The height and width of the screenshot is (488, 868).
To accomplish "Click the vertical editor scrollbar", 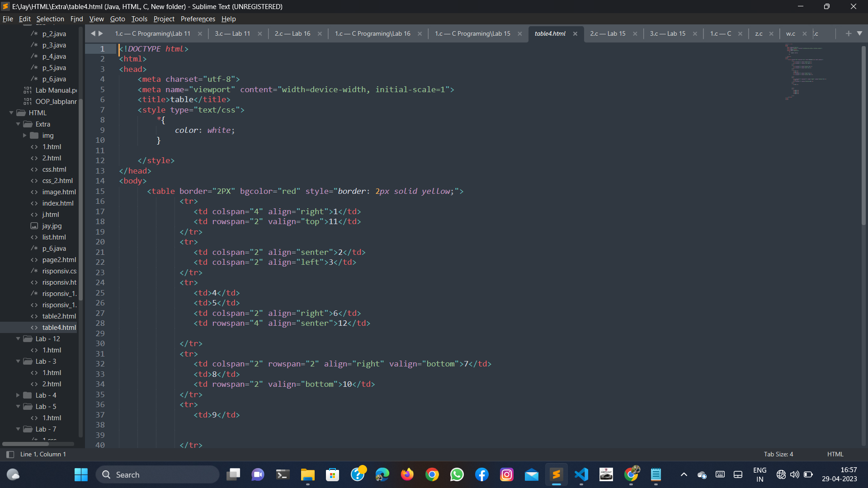I will [x=863, y=136].
